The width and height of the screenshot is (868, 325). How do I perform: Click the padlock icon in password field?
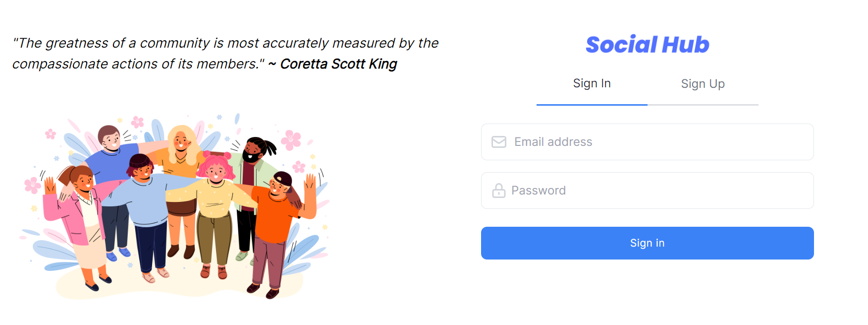(498, 191)
